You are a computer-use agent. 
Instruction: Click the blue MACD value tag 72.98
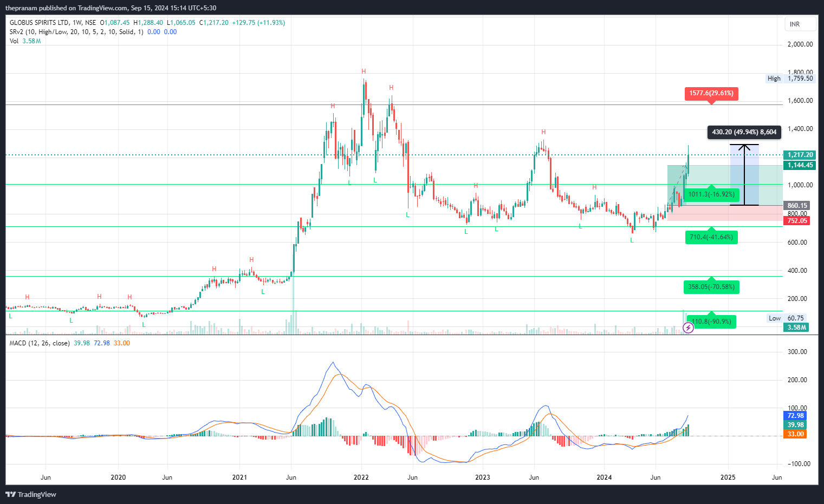point(795,416)
